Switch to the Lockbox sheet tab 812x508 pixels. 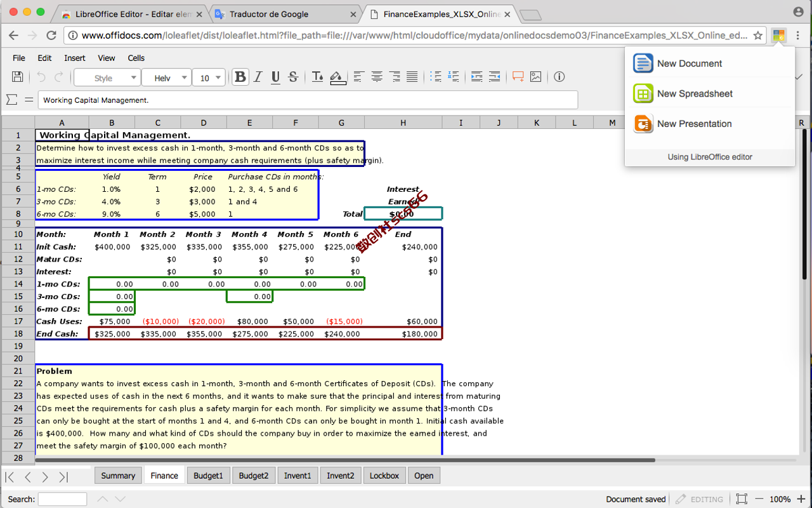point(384,476)
